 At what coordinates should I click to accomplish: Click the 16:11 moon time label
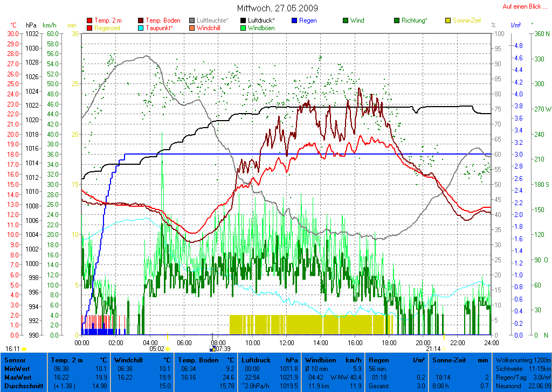[x=13, y=348]
